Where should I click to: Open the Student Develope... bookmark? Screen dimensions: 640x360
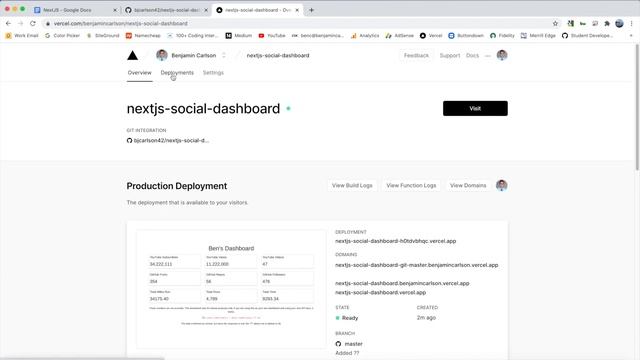click(x=587, y=36)
